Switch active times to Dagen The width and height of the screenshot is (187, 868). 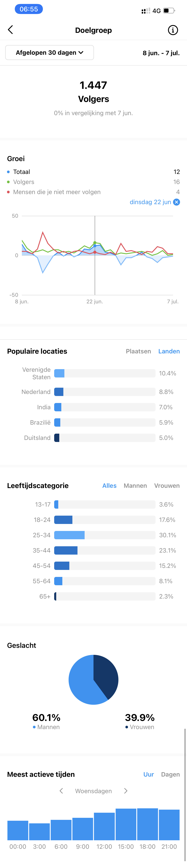tap(170, 774)
